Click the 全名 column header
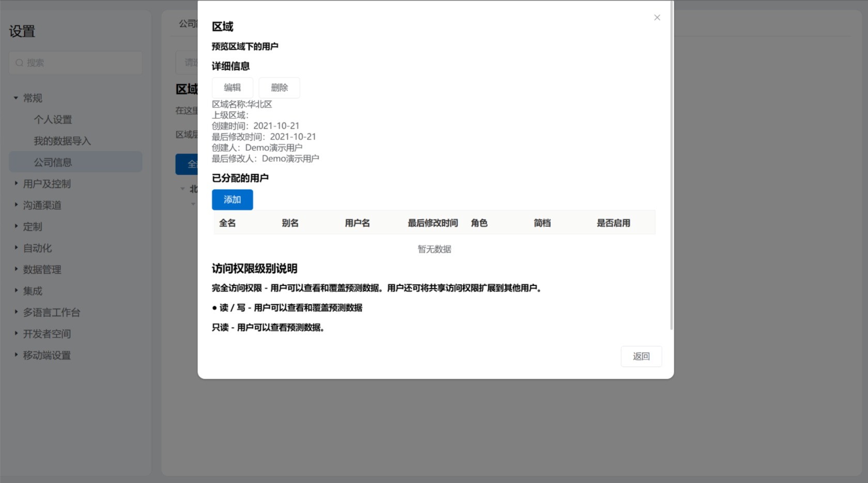The image size is (868, 483). (227, 223)
